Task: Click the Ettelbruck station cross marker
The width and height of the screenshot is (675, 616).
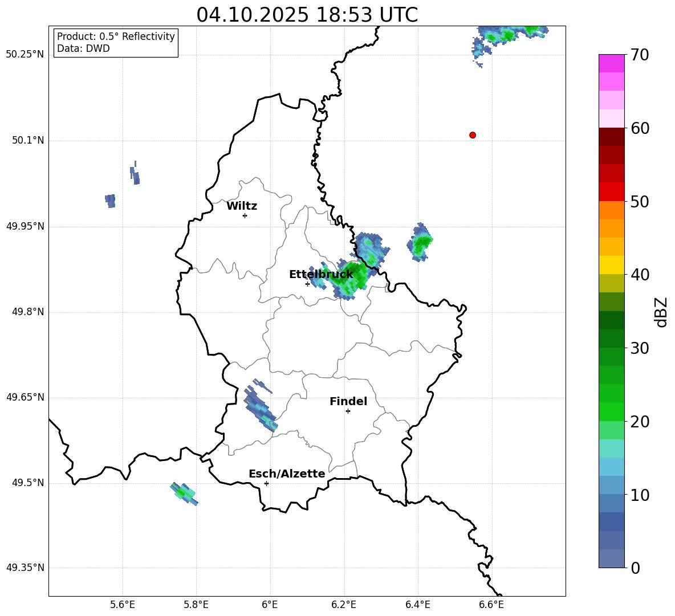Action: click(x=307, y=284)
